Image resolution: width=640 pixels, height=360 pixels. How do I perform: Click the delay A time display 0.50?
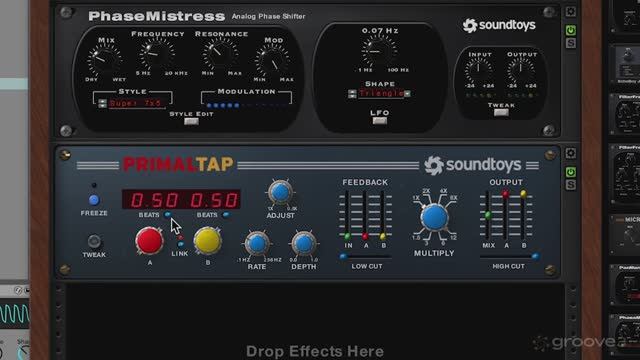click(x=154, y=200)
